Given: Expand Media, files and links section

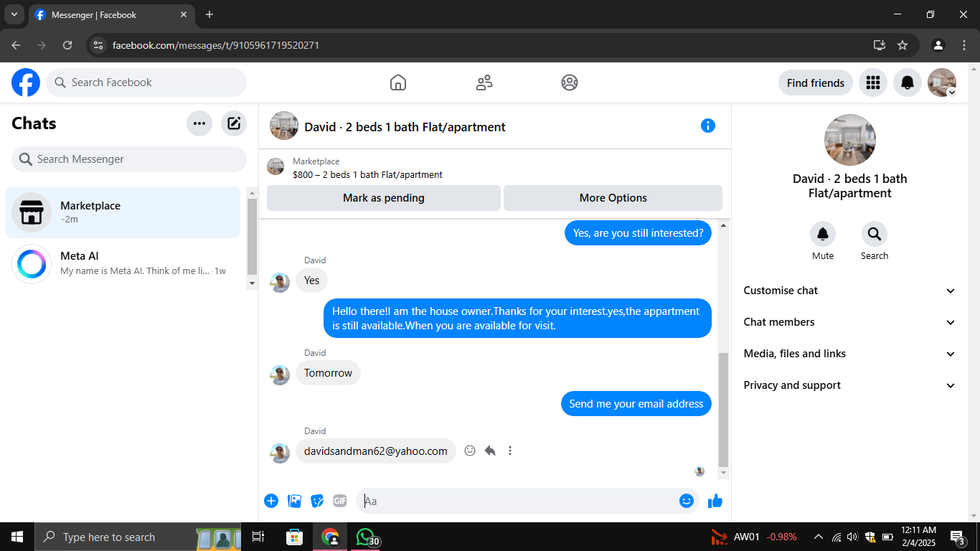Looking at the screenshot, I should tap(850, 354).
